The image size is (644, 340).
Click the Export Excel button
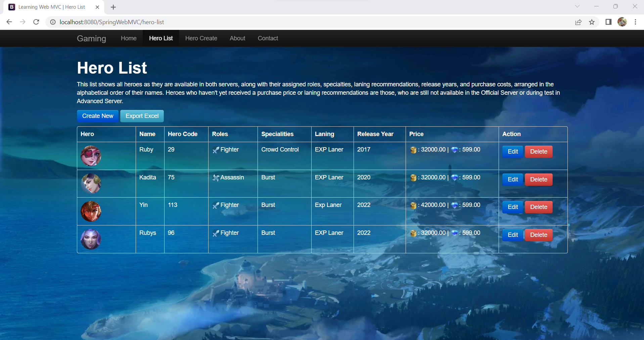142,116
